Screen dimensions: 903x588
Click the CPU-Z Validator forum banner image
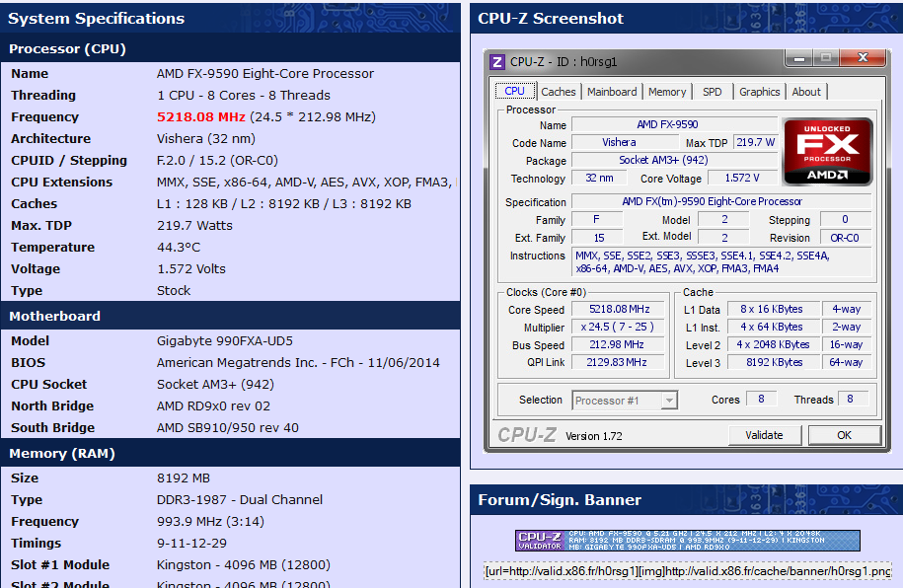click(688, 541)
